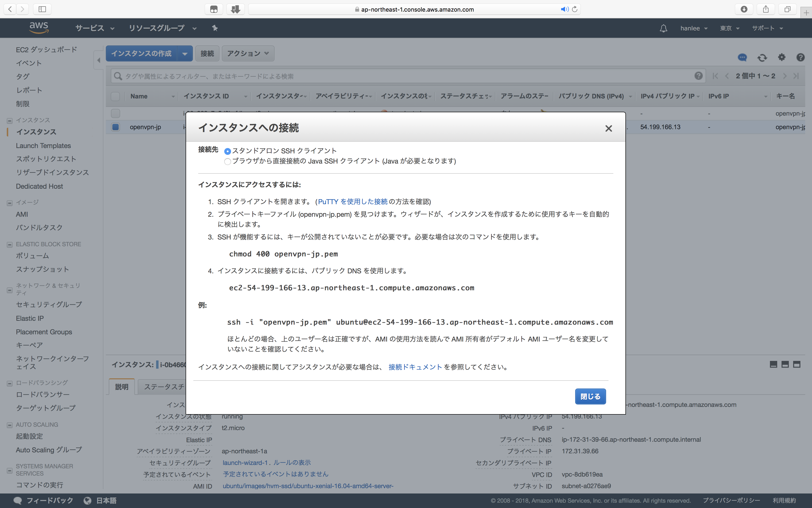The width and height of the screenshot is (812, 508).
Task: Click the 接続 toolbar button
Action: [x=207, y=53]
